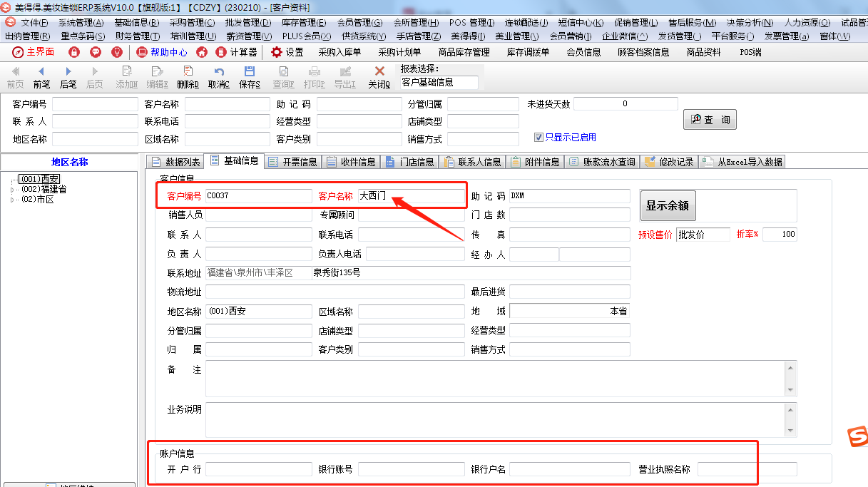868x487 pixels.
Task: Click the 备注 scrollbar up arrow
Action: pos(790,369)
